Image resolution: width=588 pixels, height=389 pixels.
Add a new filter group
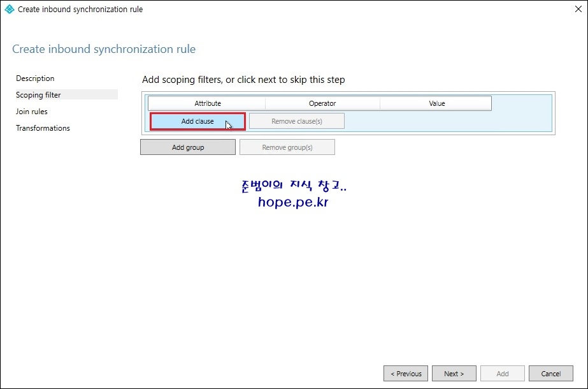(188, 147)
